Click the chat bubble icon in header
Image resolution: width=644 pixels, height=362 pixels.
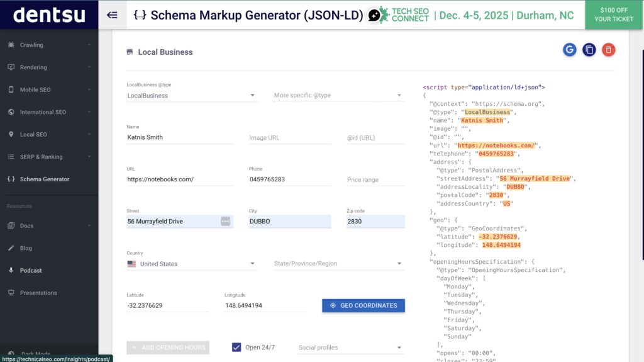pos(374,16)
